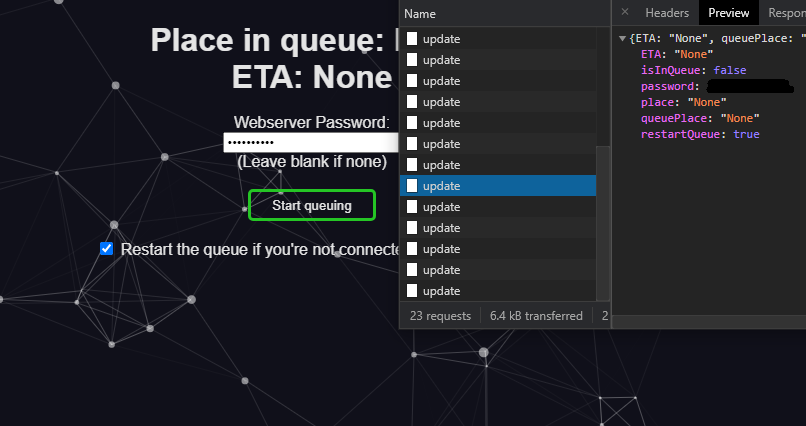Click the redacted password property
Viewport: 806px width, 426px height.
click(717, 86)
